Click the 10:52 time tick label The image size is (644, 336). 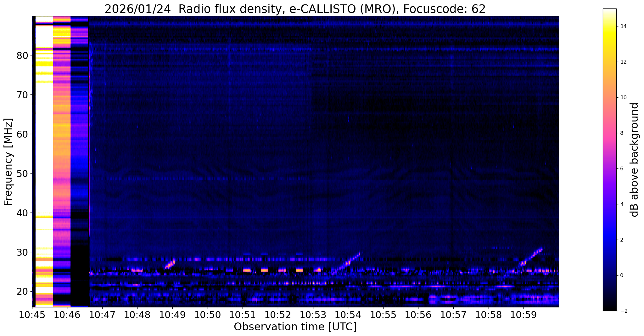click(x=278, y=315)
